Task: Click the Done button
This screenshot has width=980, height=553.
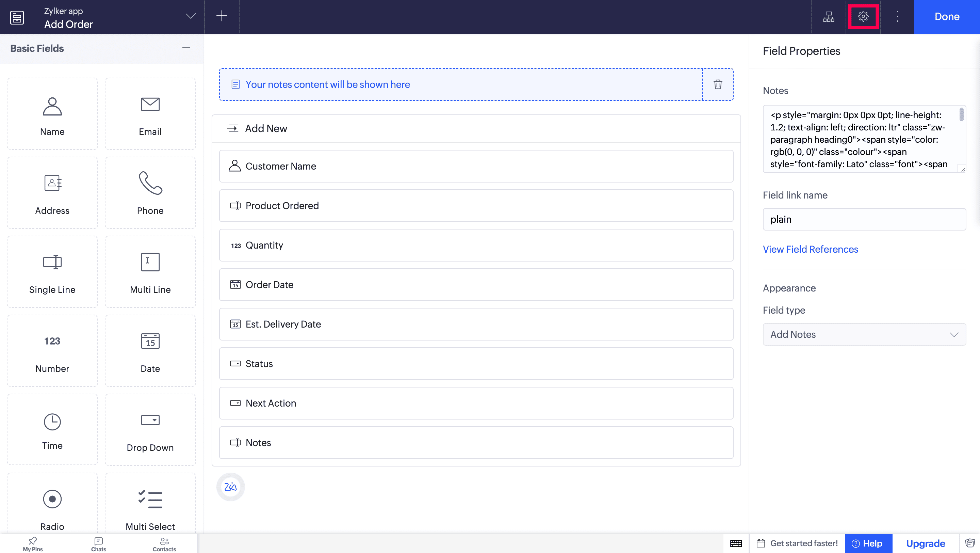Action: [x=947, y=17]
